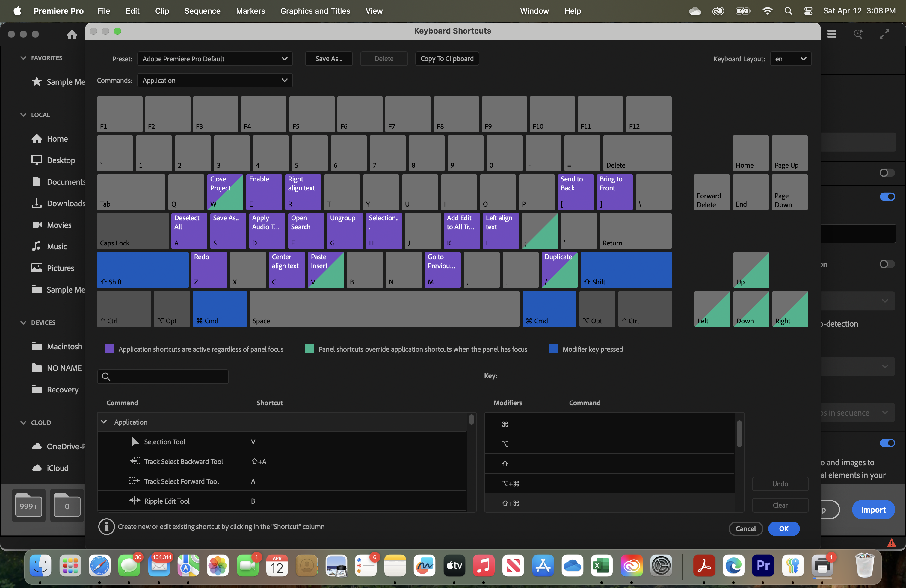Click Copy To Clipboard button

tap(446, 59)
